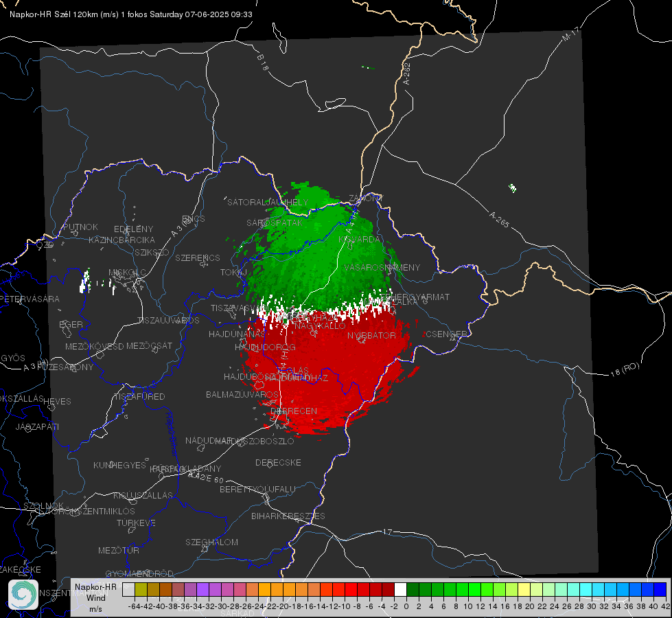Click the KISÚJSZÁLLÁS label
The width and height of the screenshot is (672, 618).
(x=143, y=495)
